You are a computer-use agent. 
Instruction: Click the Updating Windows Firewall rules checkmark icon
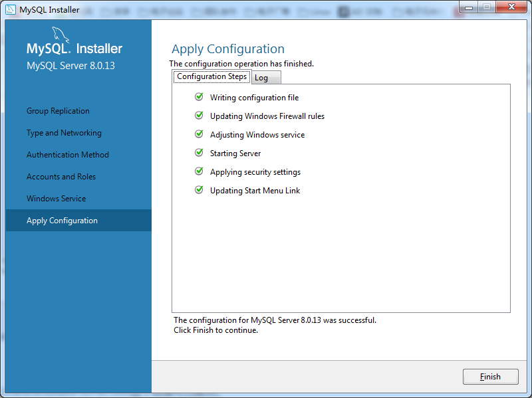(199, 116)
